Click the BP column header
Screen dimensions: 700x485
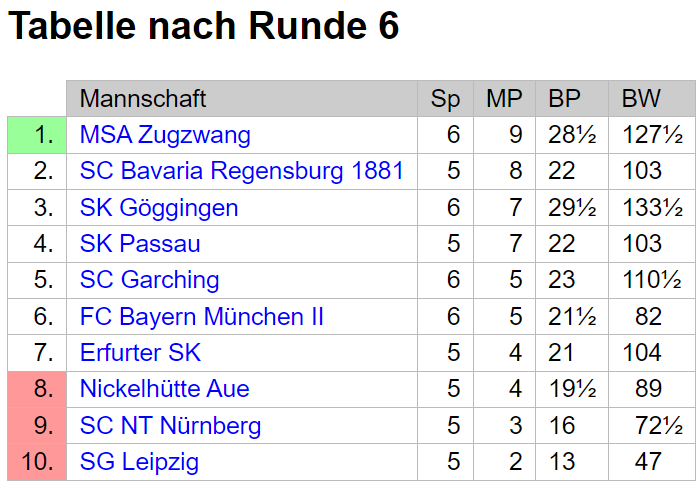click(564, 99)
